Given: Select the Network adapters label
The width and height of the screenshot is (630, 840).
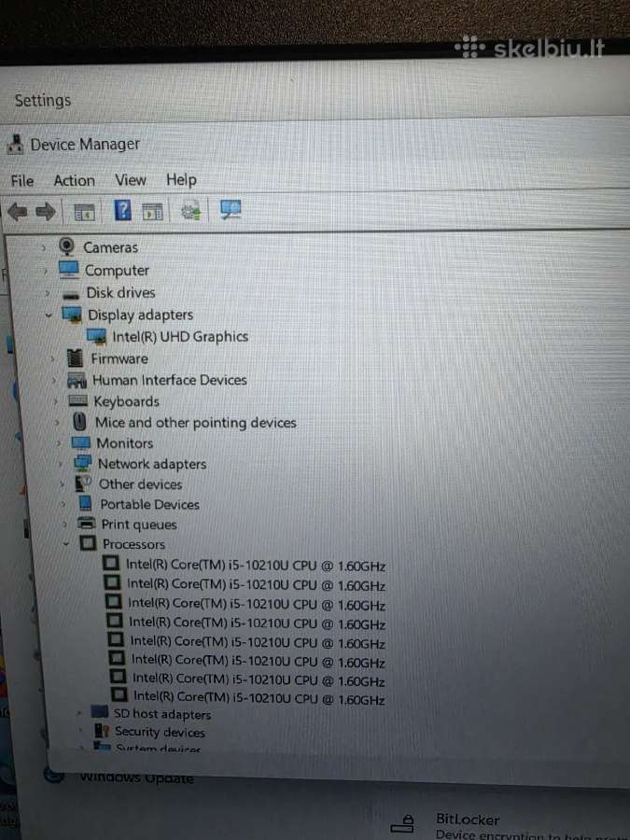Looking at the screenshot, I should coord(152,464).
